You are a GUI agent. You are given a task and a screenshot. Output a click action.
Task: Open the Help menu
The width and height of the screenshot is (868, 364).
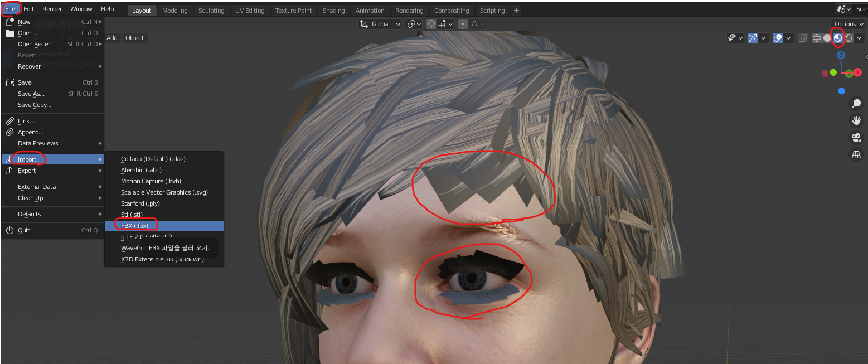pyautogui.click(x=108, y=9)
